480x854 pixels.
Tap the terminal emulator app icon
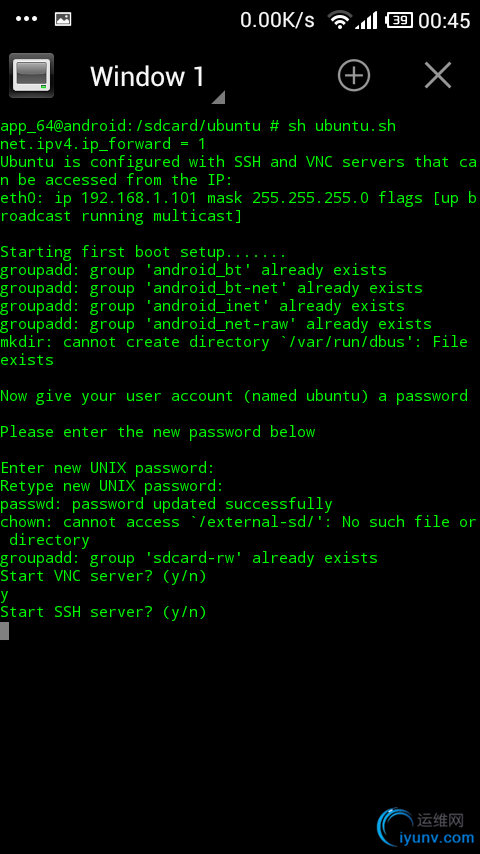(x=32, y=75)
